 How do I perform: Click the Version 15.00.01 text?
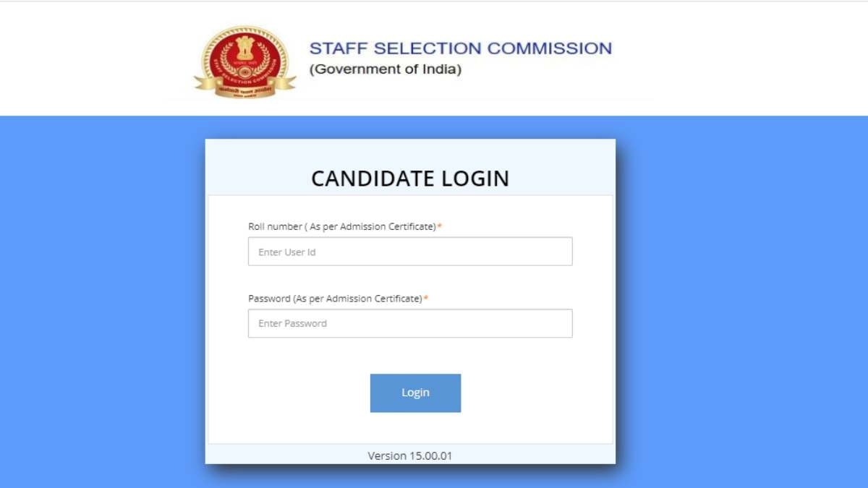pyautogui.click(x=410, y=455)
